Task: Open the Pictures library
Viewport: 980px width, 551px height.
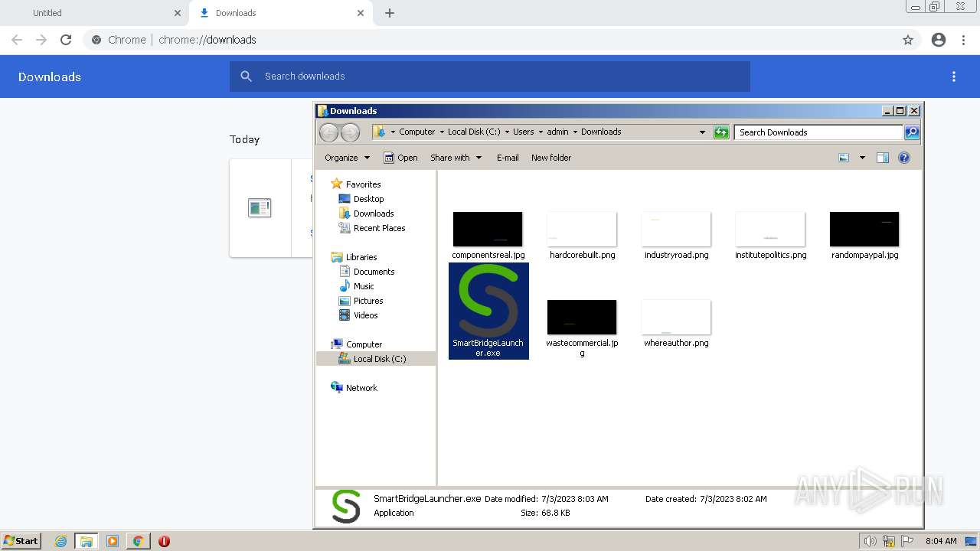Action: (368, 301)
